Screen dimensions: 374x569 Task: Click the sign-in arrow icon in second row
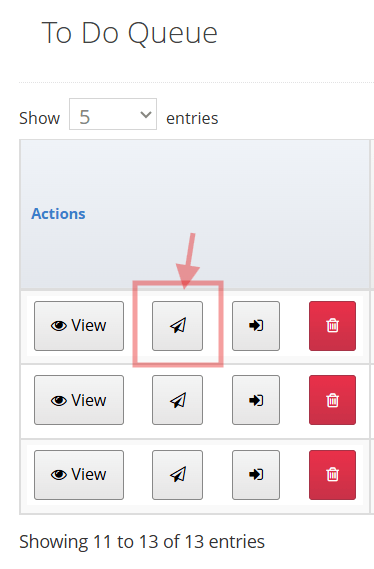click(256, 400)
